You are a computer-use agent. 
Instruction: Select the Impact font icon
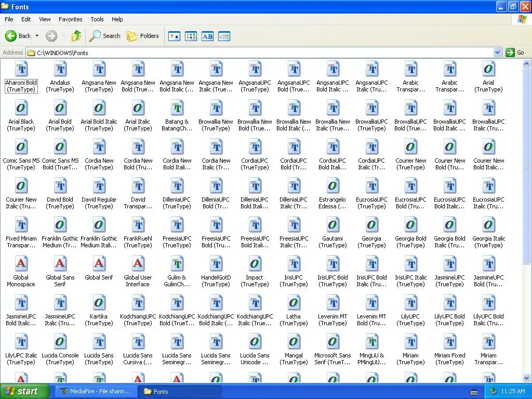click(x=255, y=264)
